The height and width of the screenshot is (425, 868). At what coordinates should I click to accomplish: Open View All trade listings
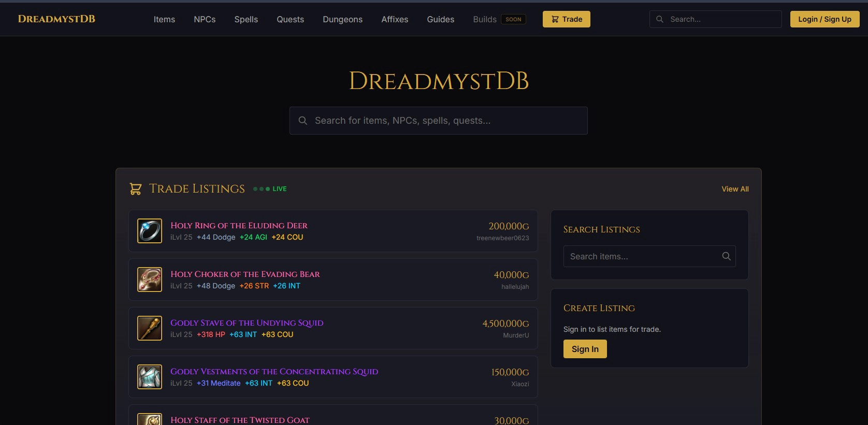coord(735,189)
